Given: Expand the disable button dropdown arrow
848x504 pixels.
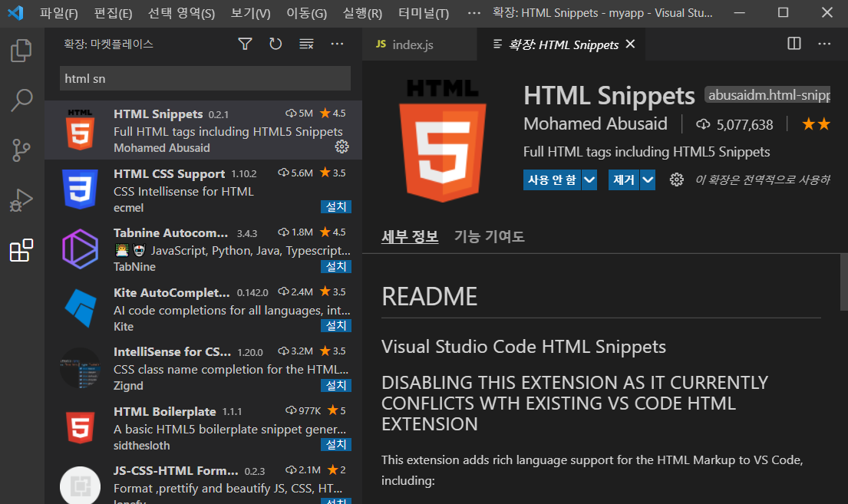Looking at the screenshot, I should tap(589, 180).
